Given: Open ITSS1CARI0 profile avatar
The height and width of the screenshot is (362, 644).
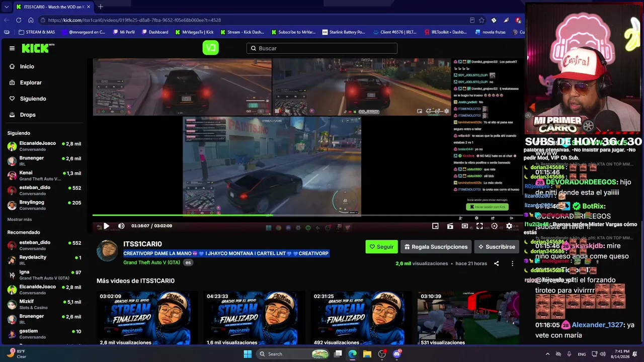Looking at the screenshot, I should (107, 250).
